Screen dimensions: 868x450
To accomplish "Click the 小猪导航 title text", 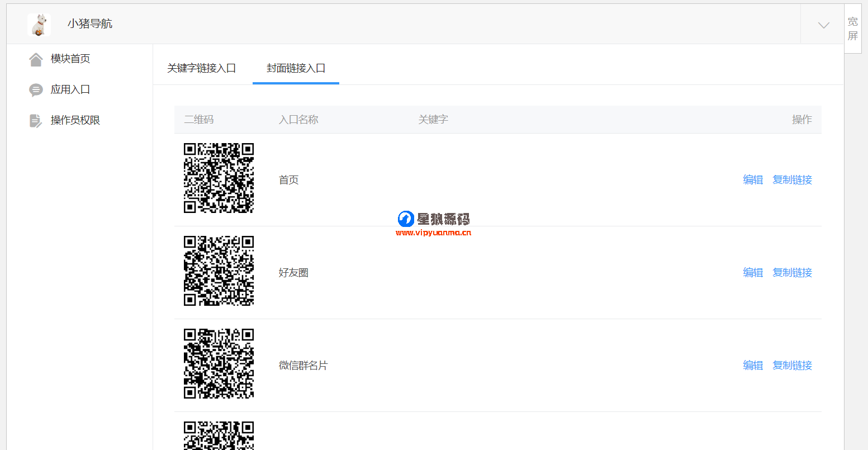I will tap(90, 23).
